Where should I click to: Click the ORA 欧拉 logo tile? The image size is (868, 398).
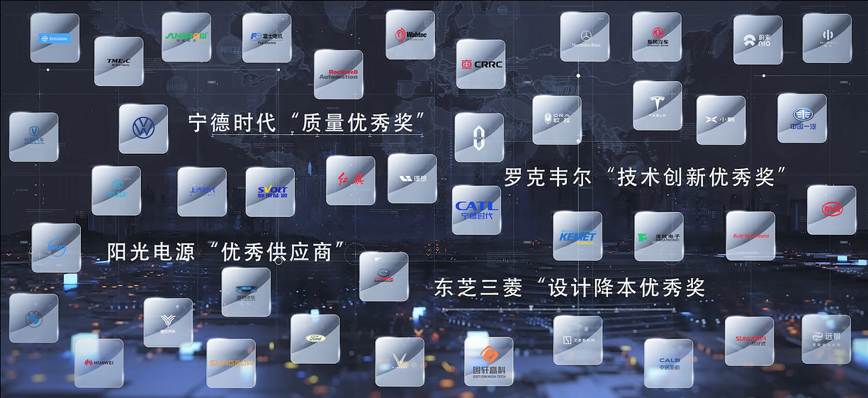pyautogui.click(x=556, y=119)
